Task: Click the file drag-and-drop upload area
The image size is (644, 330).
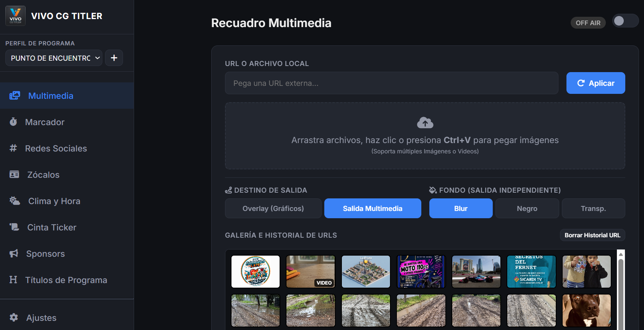Action: (x=425, y=136)
